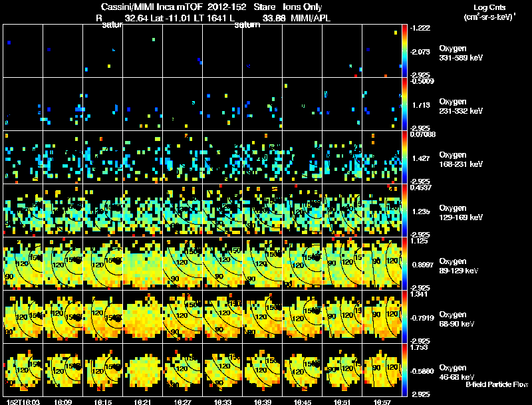532x405 pixels.
Task: Click the B-field Particle Flow label
Action: pos(497,384)
